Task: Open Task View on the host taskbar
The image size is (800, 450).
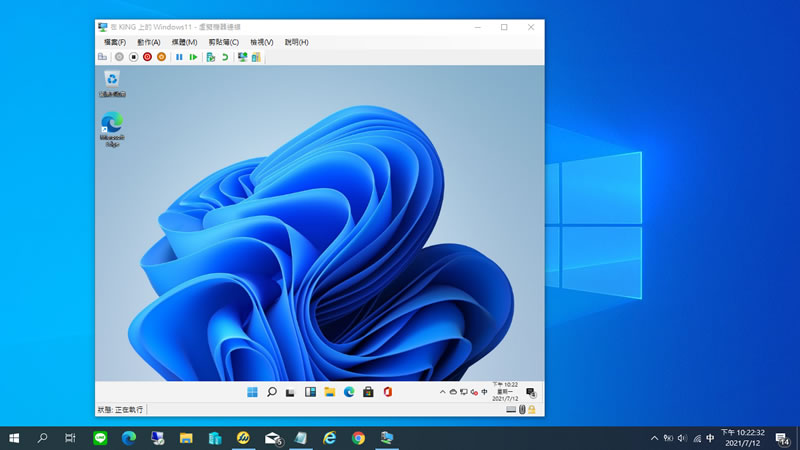Action: tap(70, 438)
